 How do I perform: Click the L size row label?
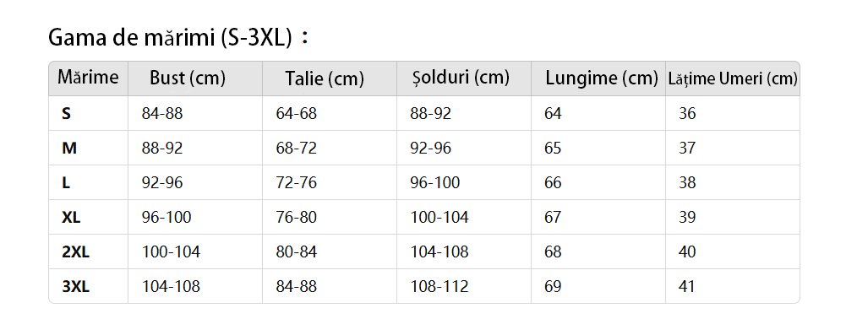coord(66,182)
